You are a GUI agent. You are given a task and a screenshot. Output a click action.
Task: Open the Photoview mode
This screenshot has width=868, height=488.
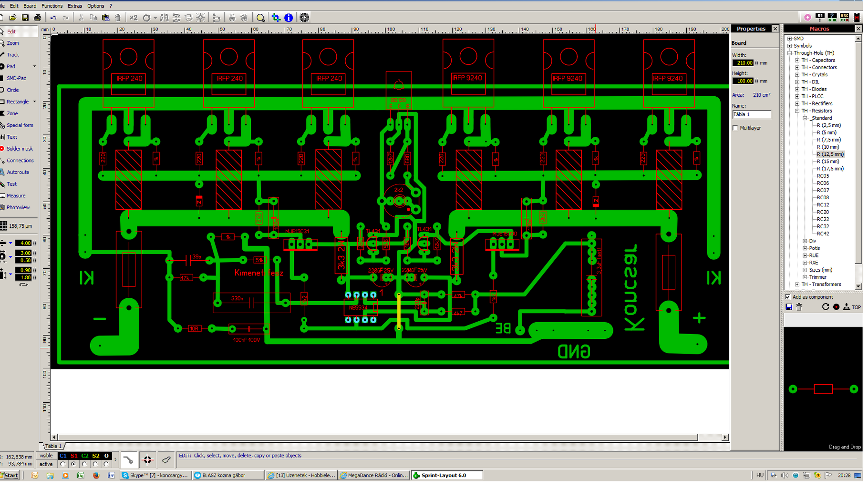pyautogui.click(x=18, y=208)
